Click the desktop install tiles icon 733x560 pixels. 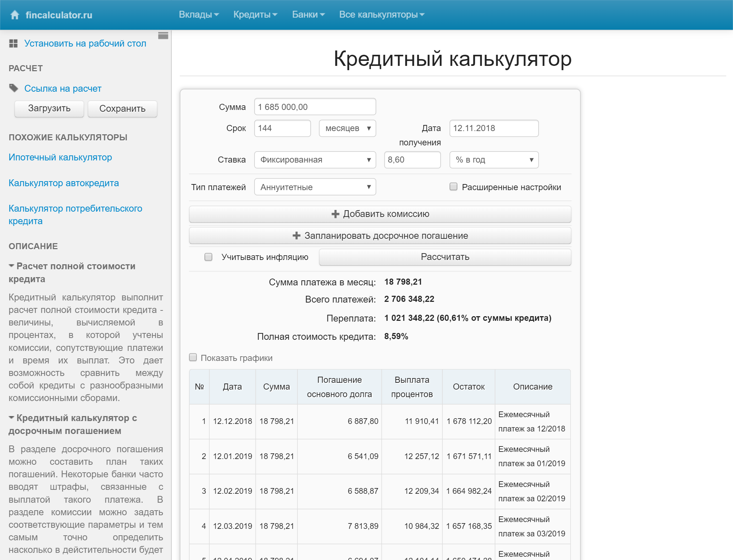point(13,43)
